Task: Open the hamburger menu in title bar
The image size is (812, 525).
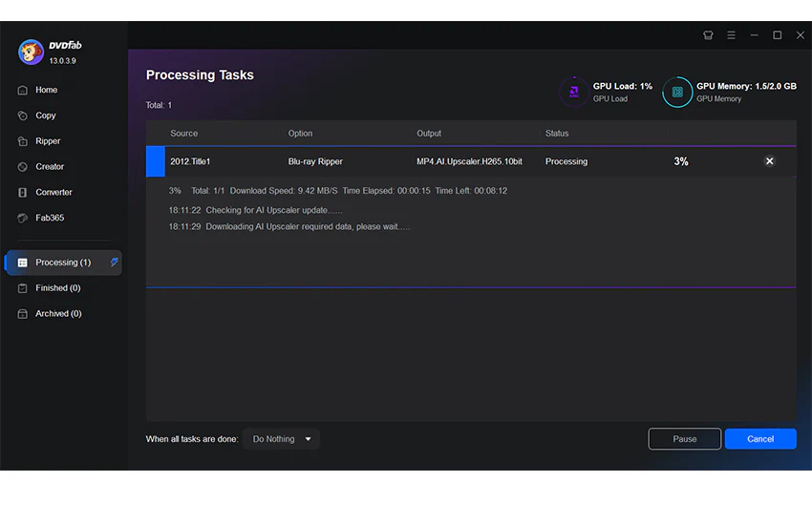Action: coord(731,35)
